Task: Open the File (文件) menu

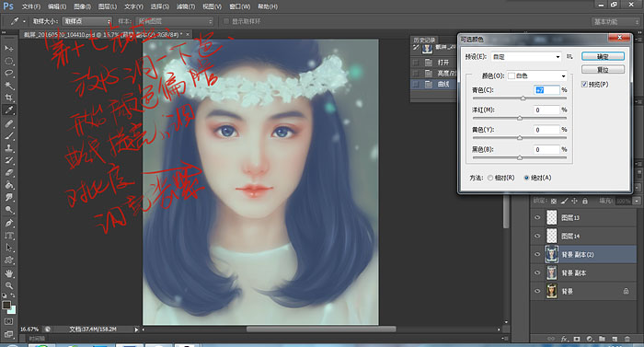Action: coord(30,6)
